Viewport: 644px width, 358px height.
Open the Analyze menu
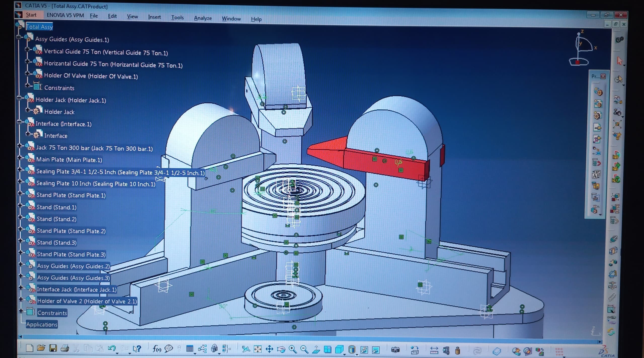(x=203, y=18)
